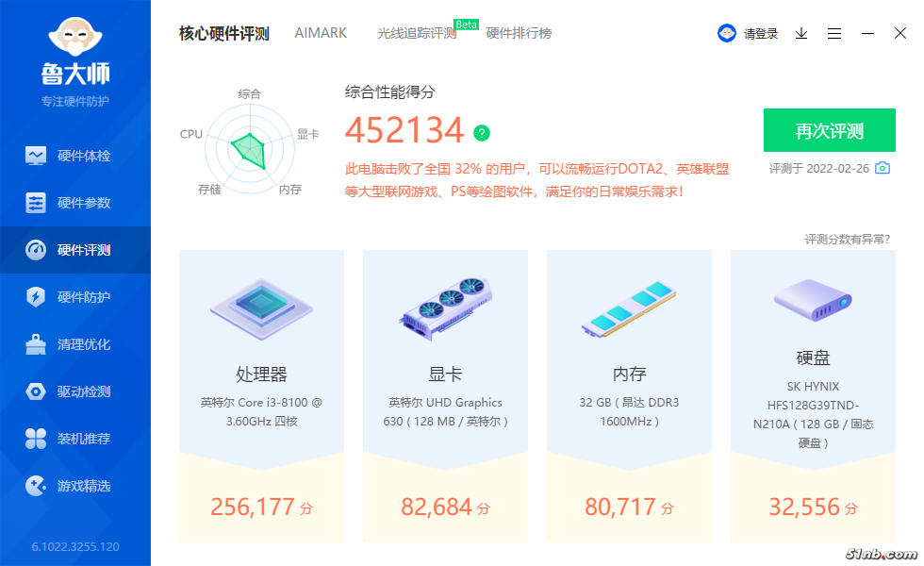This screenshot has width=924, height=566.
Task: Click the 综合性能得分 heading
Action: click(x=390, y=92)
